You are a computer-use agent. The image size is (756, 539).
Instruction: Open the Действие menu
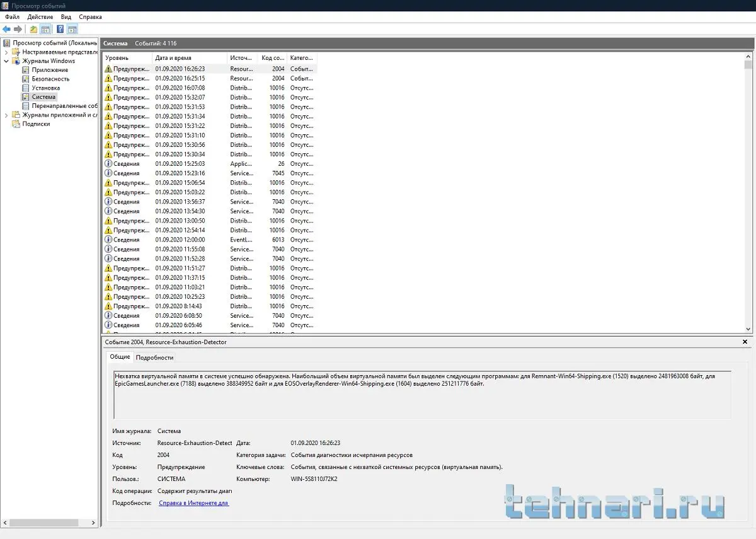[40, 17]
